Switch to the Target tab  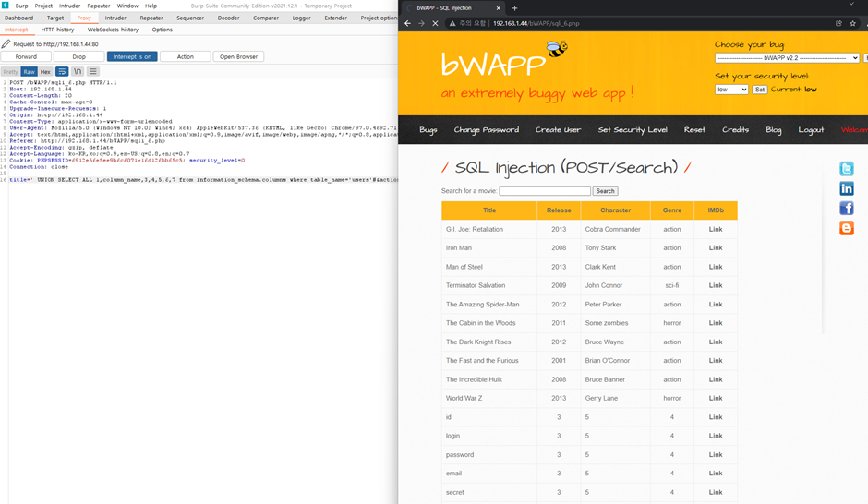55,18
